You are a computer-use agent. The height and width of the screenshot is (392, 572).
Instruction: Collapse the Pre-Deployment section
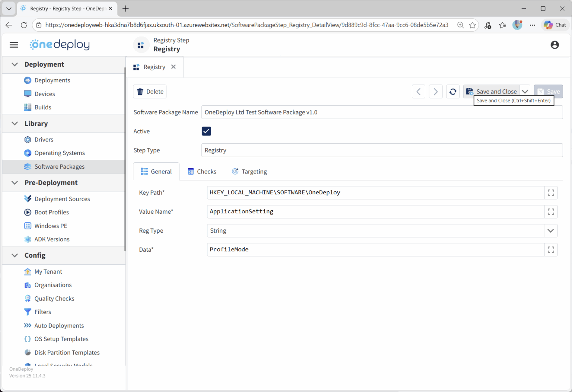(15, 183)
